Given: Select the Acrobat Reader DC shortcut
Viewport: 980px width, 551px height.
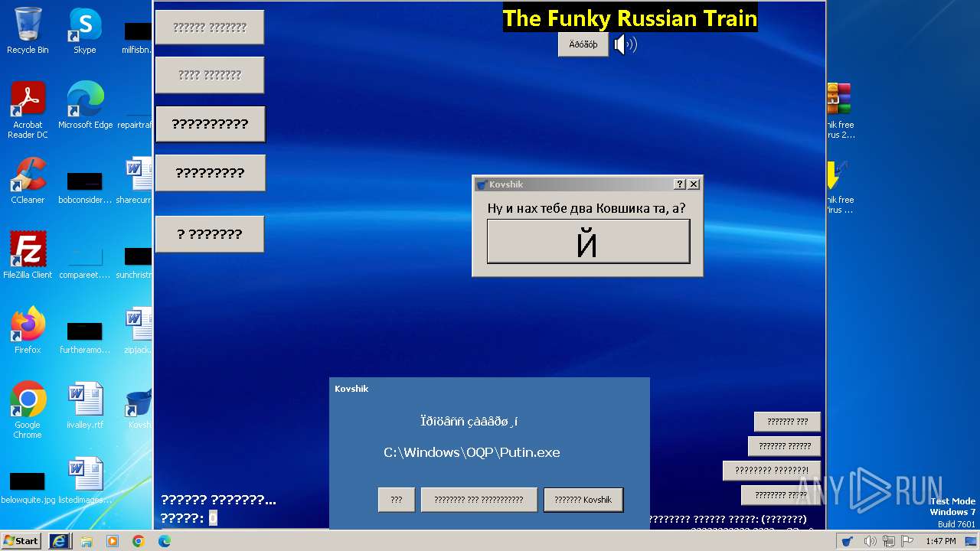Looking at the screenshot, I should [x=28, y=110].
